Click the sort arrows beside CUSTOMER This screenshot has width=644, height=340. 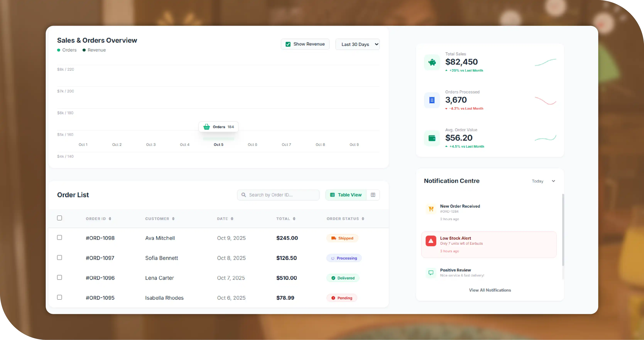tap(173, 219)
